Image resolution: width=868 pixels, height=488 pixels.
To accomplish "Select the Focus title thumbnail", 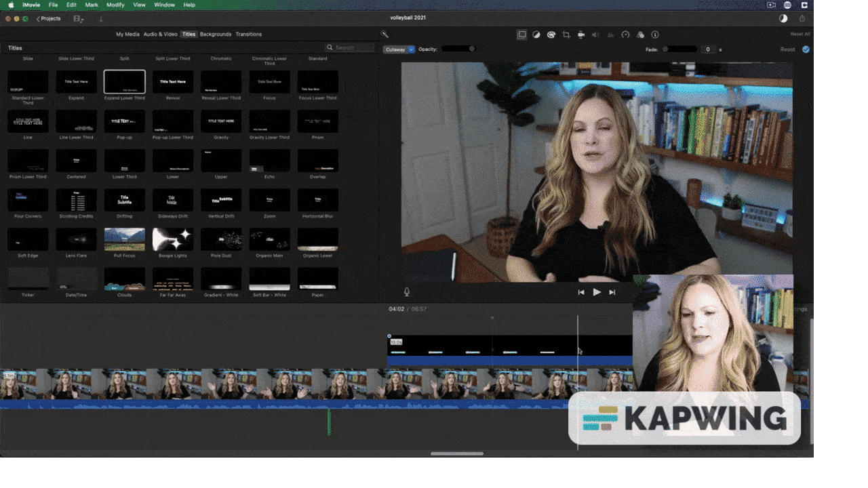I will tap(269, 82).
